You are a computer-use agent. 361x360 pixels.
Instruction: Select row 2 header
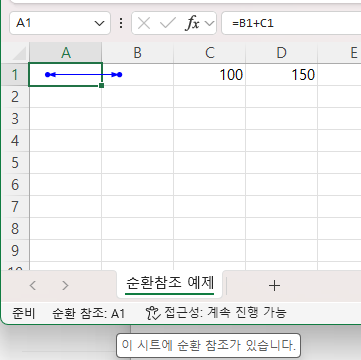15,97
